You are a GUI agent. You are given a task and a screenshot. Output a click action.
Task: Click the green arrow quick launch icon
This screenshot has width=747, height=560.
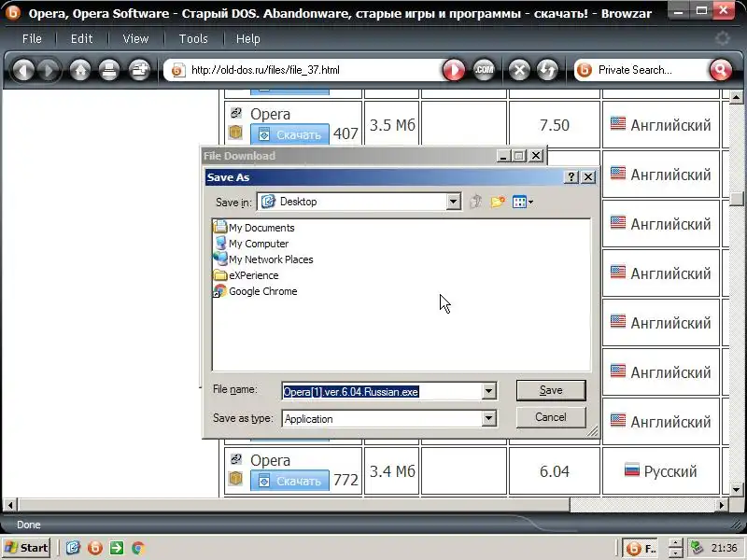pyautogui.click(x=117, y=548)
